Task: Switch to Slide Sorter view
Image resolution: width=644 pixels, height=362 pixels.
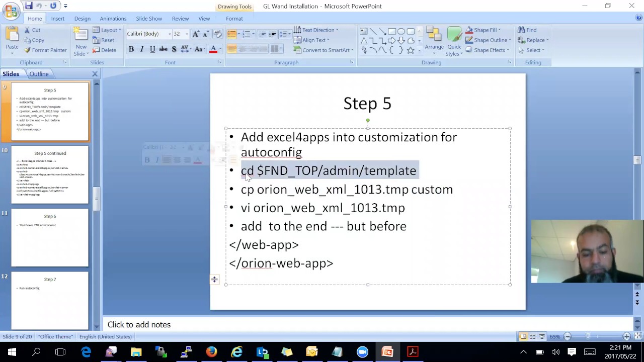Action: [533, 336]
